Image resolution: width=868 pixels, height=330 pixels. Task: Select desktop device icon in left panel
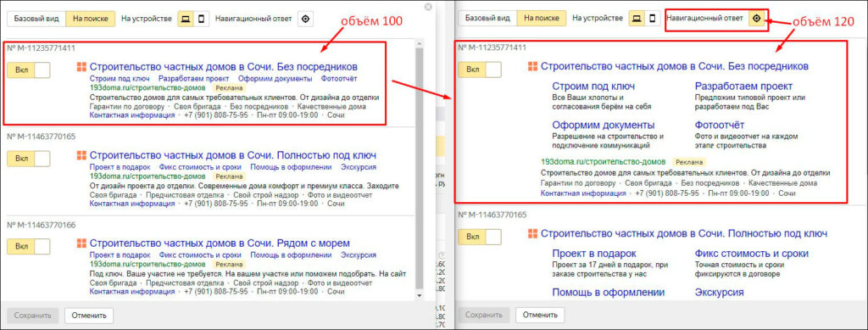pyautogui.click(x=186, y=19)
